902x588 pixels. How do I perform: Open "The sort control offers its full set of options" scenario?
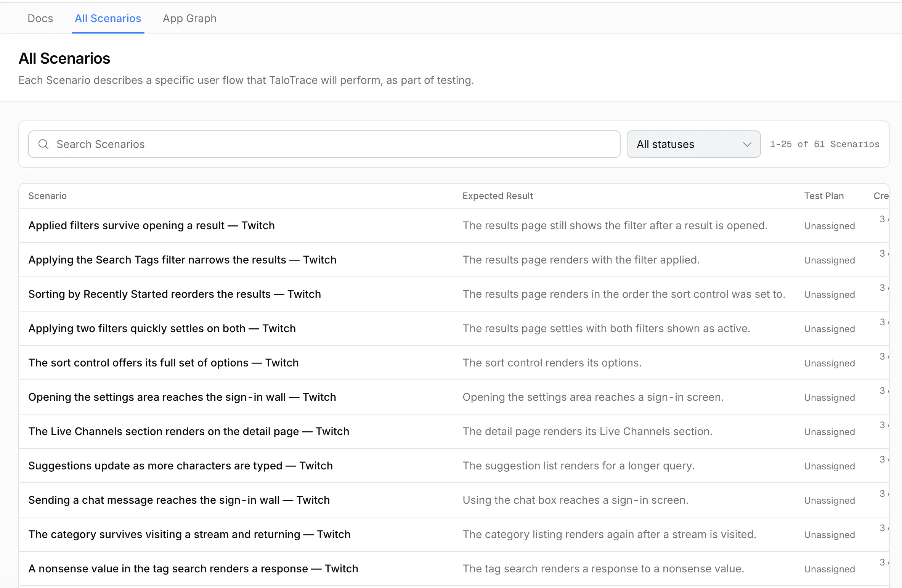(x=164, y=363)
